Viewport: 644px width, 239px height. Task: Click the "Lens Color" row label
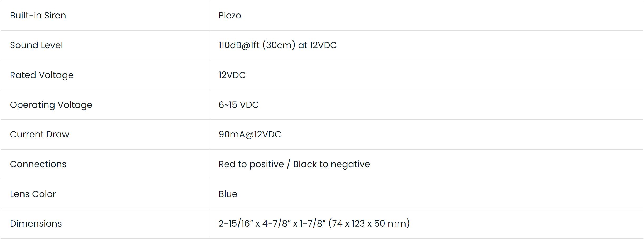33,194
